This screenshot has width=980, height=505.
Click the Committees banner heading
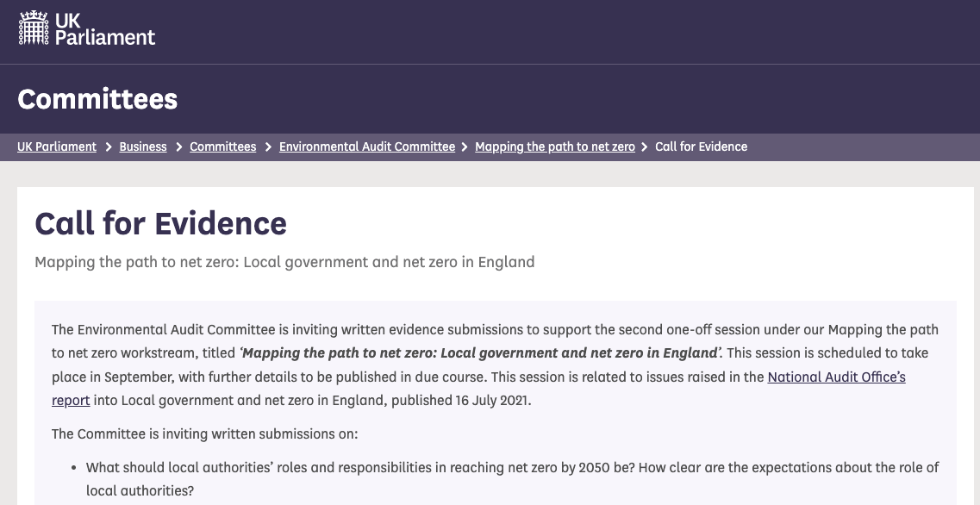tap(97, 99)
